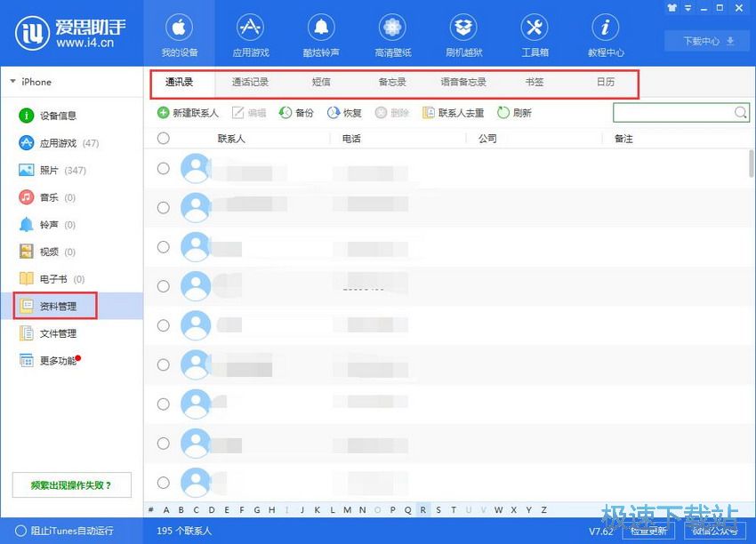Select the second contact's radio circle
Screen dimensions: 756x544
coord(164,208)
